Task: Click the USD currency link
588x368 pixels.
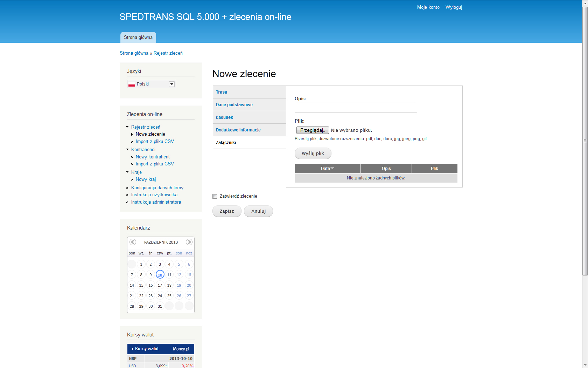Action: [132, 366]
